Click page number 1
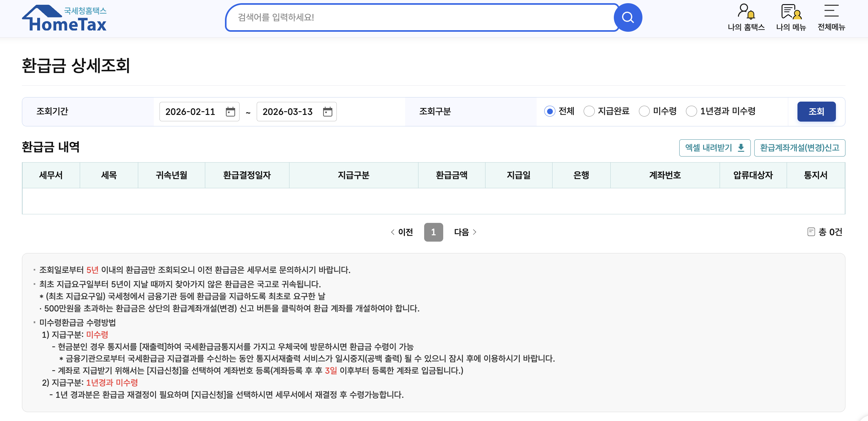 pyautogui.click(x=433, y=232)
